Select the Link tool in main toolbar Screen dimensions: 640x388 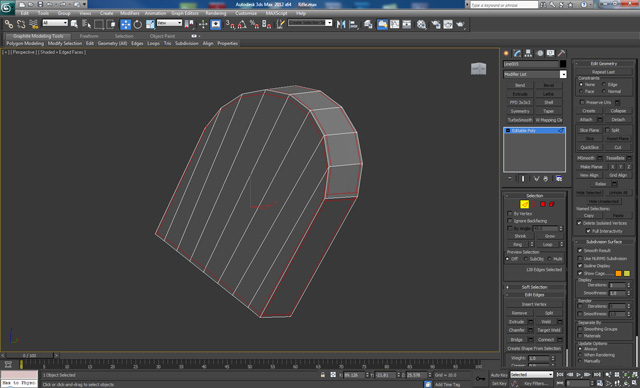[x=9, y=24]
